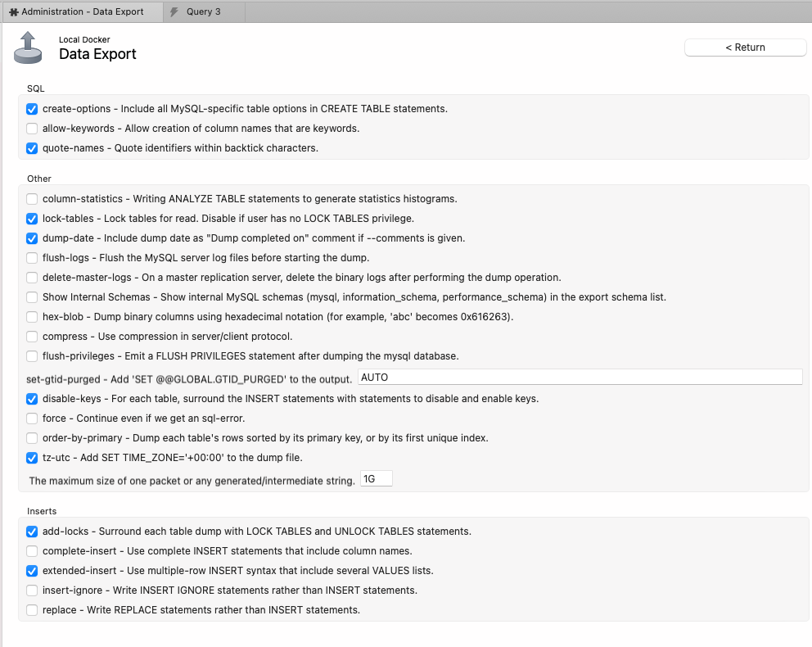Check the flush-logs checkbox
This screenshot has width=812, height=647.
tap(32, 258)
